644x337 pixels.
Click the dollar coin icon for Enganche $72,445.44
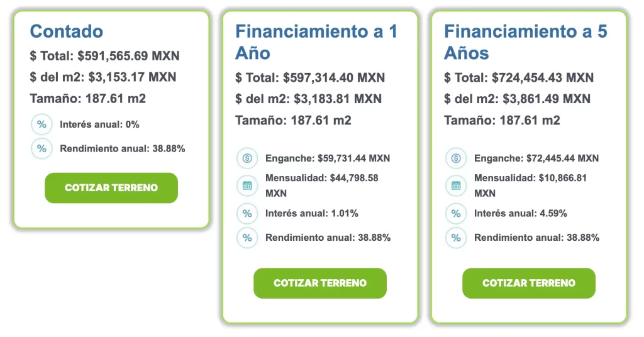(x=456, y=158)
